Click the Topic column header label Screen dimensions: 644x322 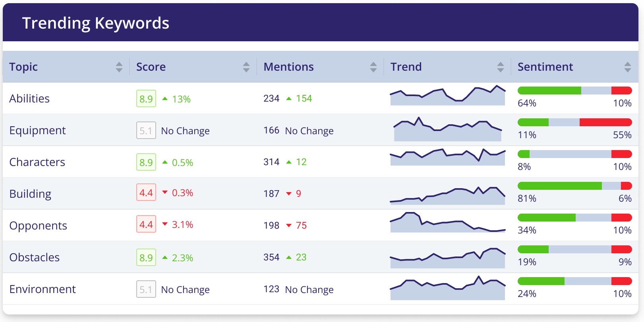point(23,67)
